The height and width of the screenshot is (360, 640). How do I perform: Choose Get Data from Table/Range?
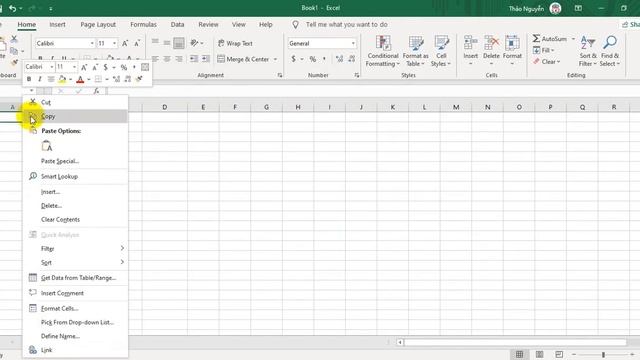[x=75, y=278]
